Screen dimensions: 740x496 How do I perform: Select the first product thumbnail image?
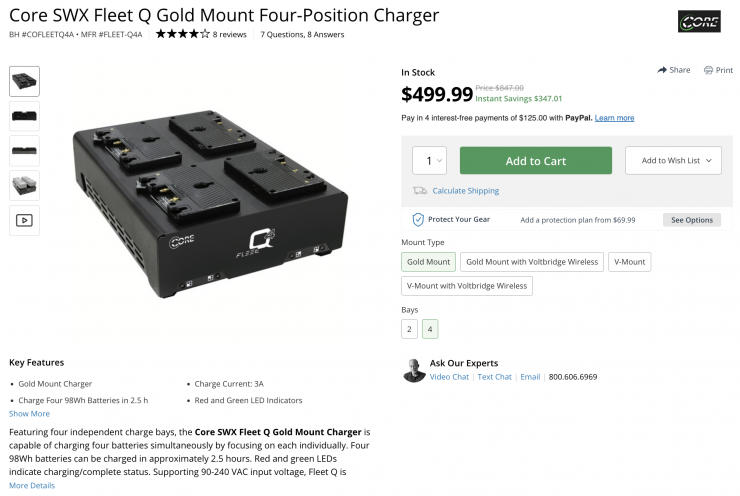pyautogui.click(x=24, y=81)
